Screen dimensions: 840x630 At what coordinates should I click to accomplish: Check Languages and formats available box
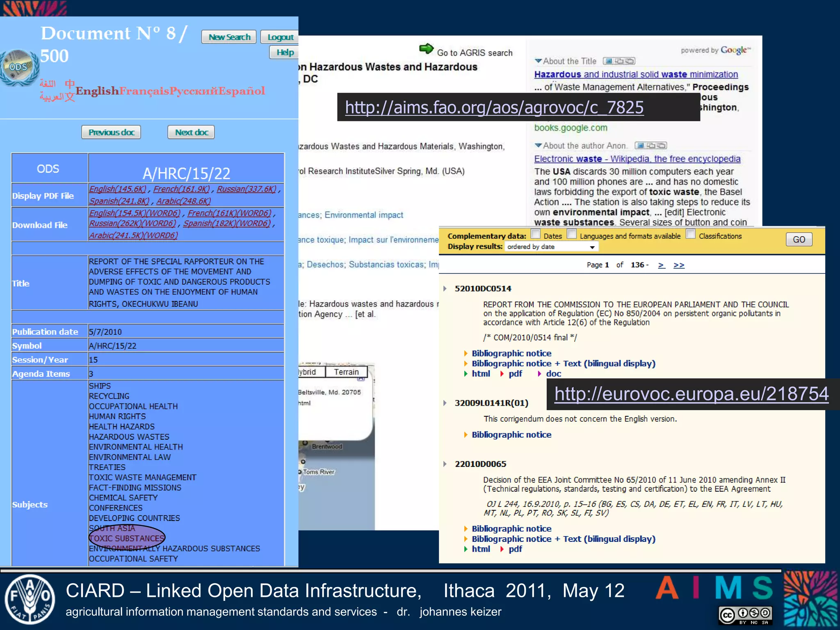(x=572, y=234)
